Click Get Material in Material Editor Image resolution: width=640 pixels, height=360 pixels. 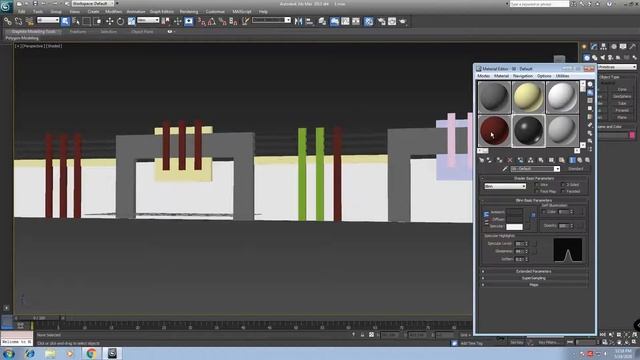click(x=481, y=160)
